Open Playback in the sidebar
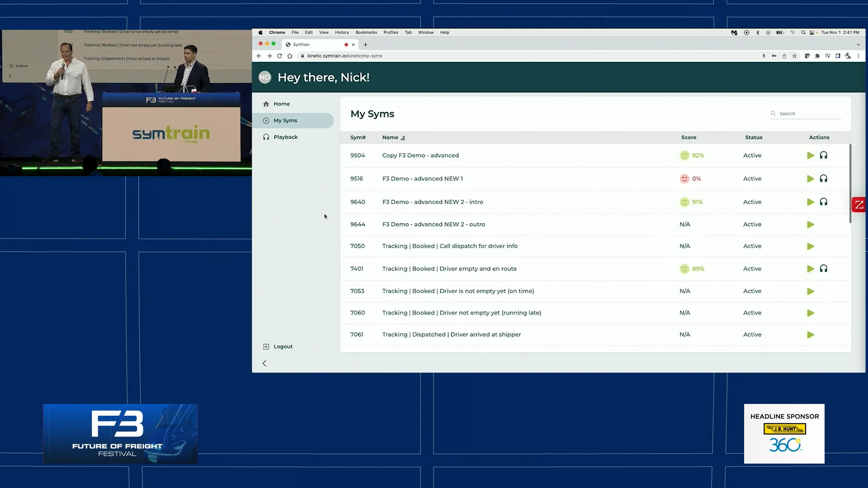868x488 pixels. coord(293,137)
